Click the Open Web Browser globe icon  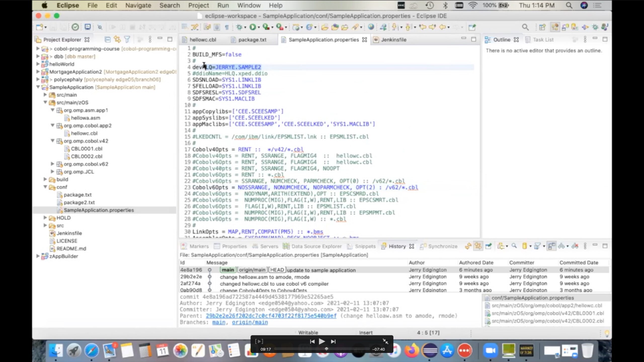[371, 27]
